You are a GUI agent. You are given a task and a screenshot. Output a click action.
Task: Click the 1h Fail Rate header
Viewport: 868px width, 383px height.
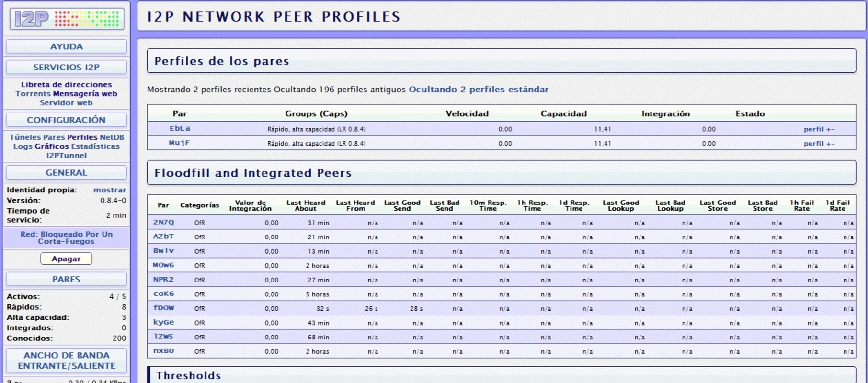point(802,205)
